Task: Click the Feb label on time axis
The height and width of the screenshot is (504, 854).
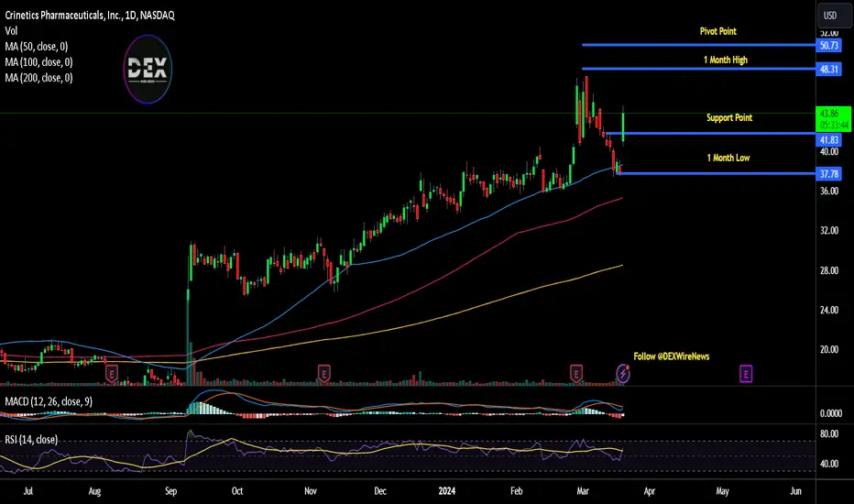Action: pos(516,491)
